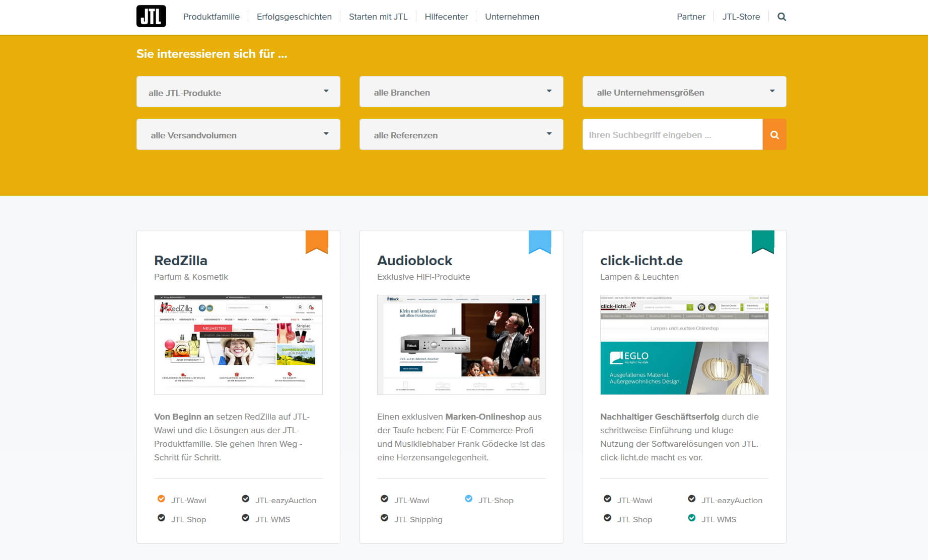Image resolution: width=928 pixels, height=560 pixels.
Task: Click the check icon beside click-licht.de JTL-eazyAuction
Action: click(691, 499)
